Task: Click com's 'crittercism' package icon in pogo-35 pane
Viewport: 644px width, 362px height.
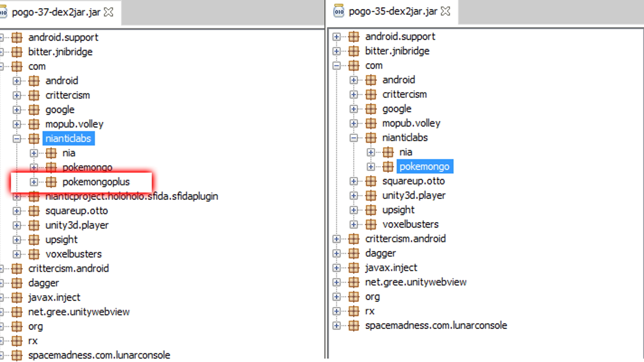Action: click(x=371, y=95)
